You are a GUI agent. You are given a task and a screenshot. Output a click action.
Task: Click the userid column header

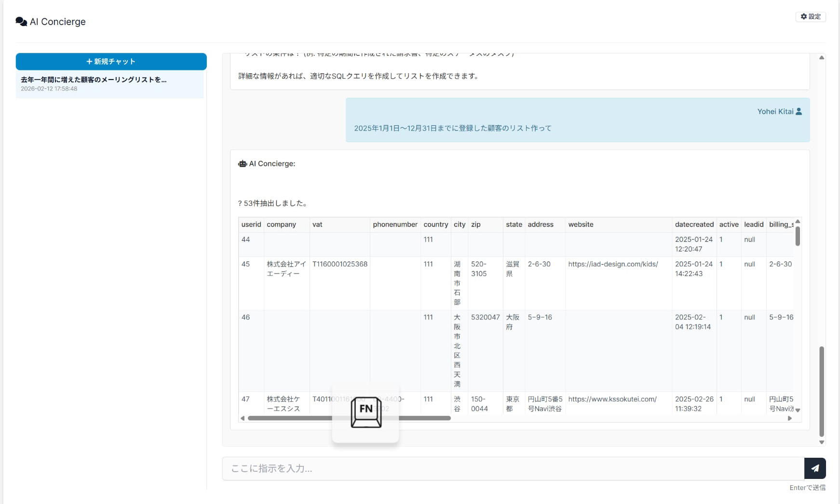pos(251,225)
